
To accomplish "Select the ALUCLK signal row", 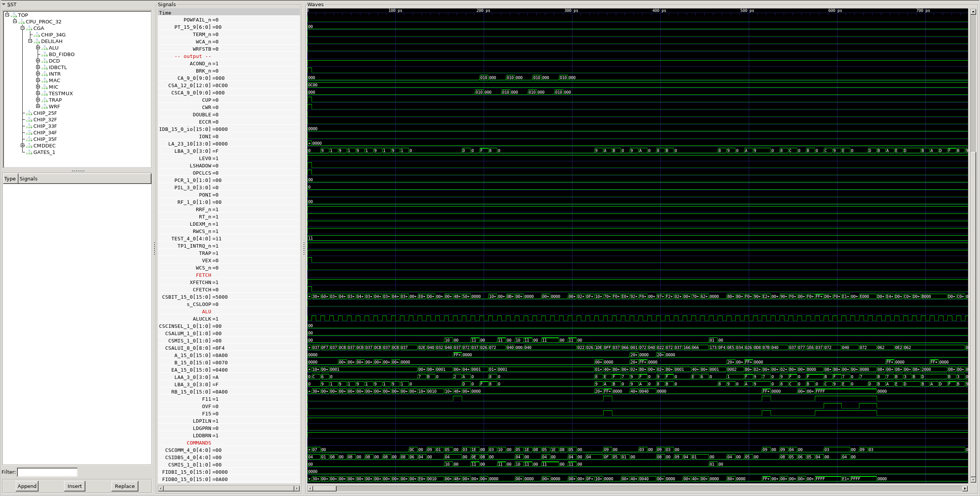I will point(229,319).
